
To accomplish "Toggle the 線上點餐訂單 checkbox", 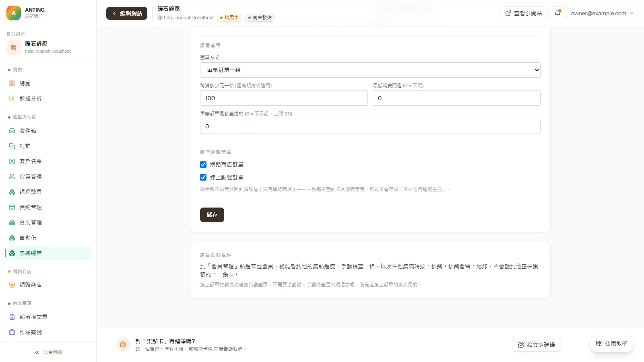I will click(203, 177).
